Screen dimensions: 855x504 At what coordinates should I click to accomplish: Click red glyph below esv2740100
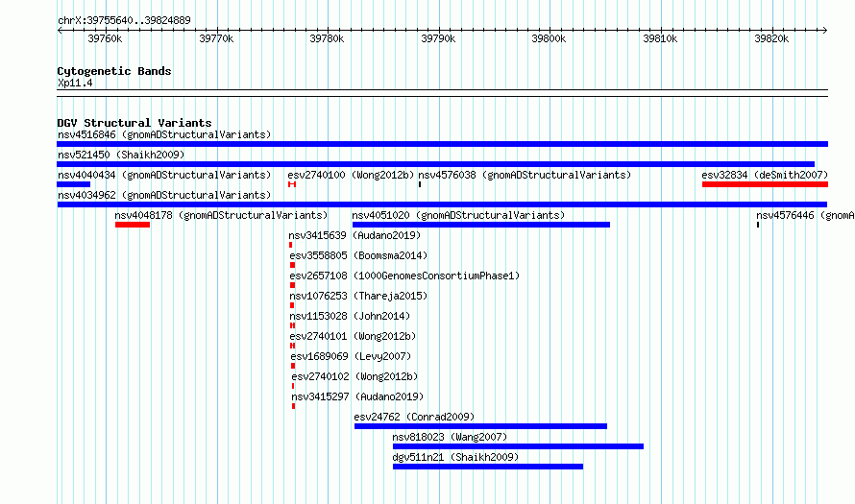click(x=292, y=184)
